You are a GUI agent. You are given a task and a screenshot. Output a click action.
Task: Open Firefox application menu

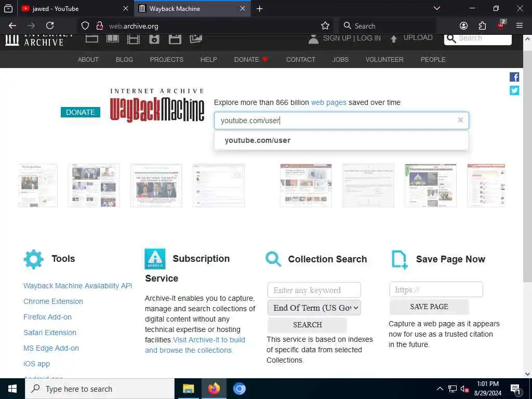point(520,26)
